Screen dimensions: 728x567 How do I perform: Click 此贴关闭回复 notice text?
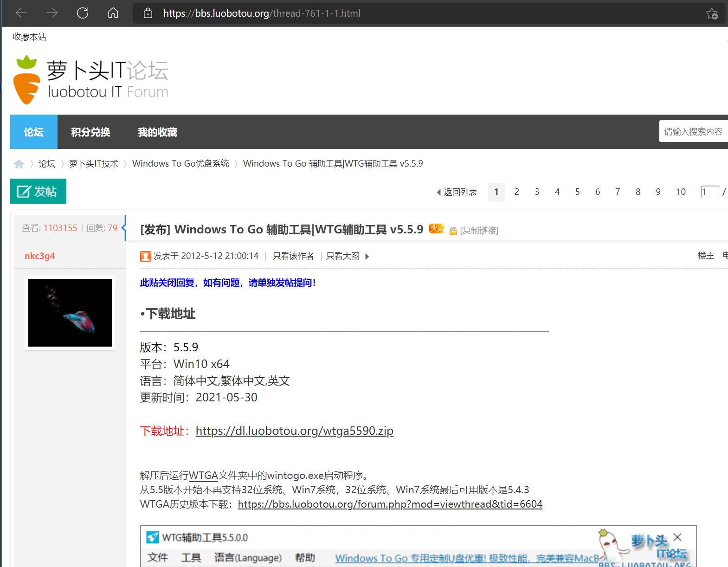point(228,283)
